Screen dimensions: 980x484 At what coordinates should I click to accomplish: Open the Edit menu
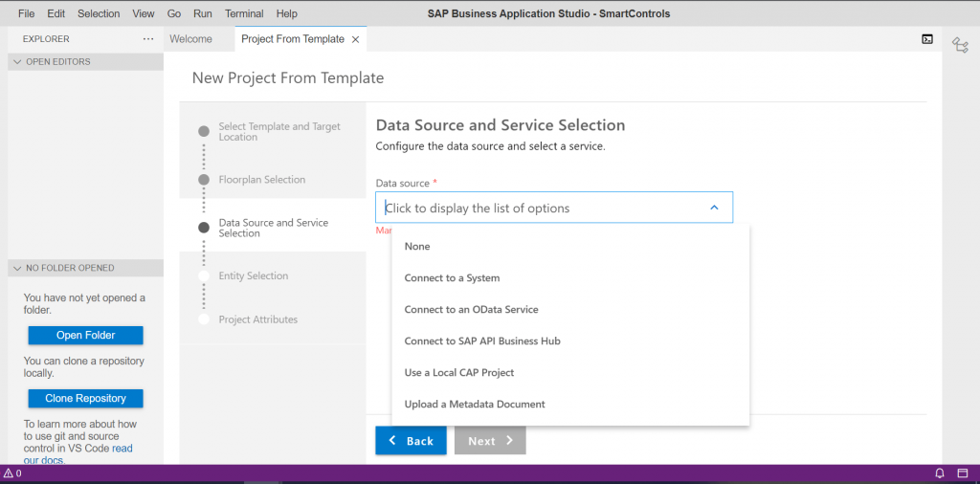coord(56,13)
